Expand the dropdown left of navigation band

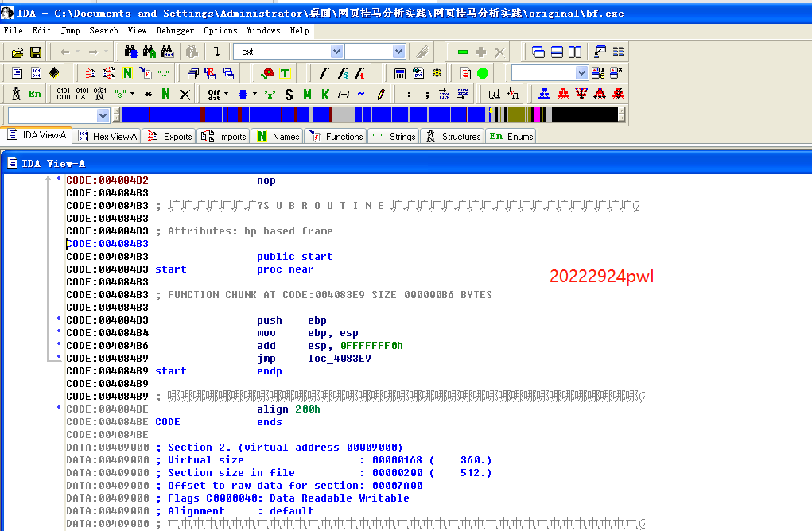(x=103, y=115)
